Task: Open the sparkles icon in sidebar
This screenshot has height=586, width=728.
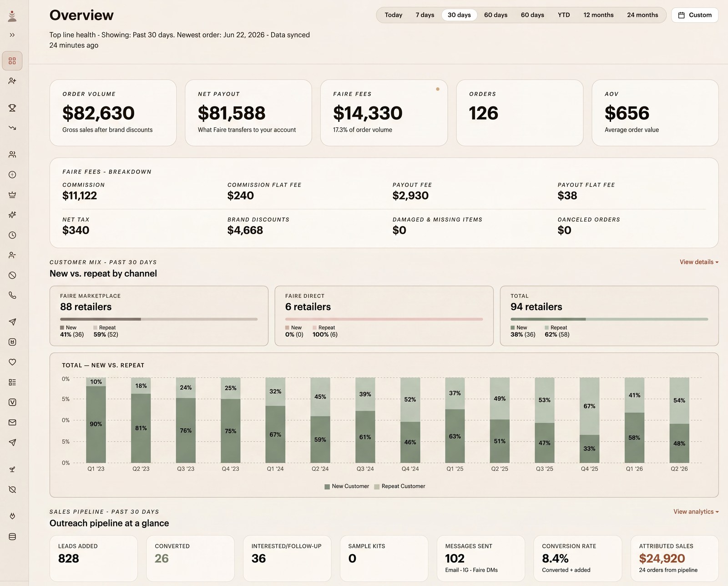Action: tap(12, 215)
